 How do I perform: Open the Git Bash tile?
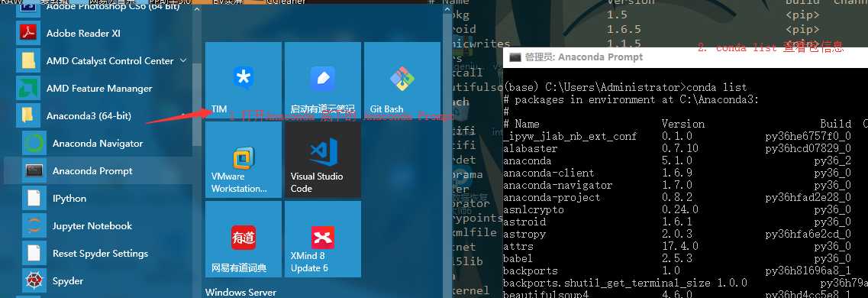(402, 80)
